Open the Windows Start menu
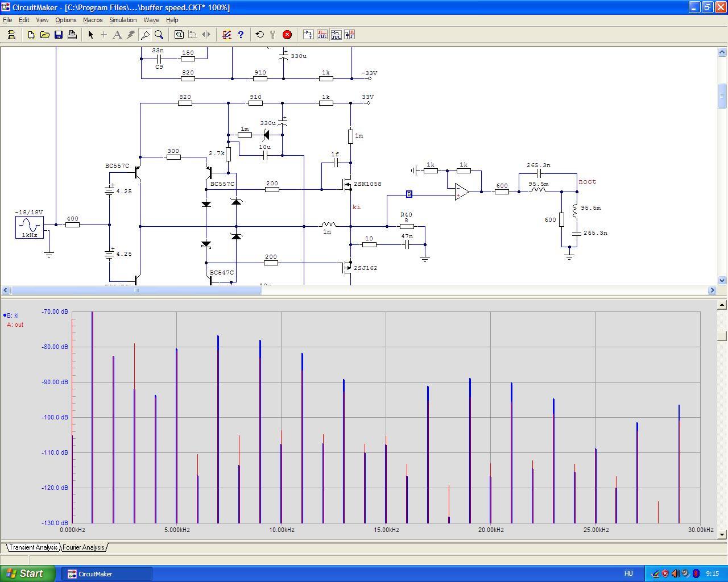The height and width of the screenshot is (582, 728). 28,573
